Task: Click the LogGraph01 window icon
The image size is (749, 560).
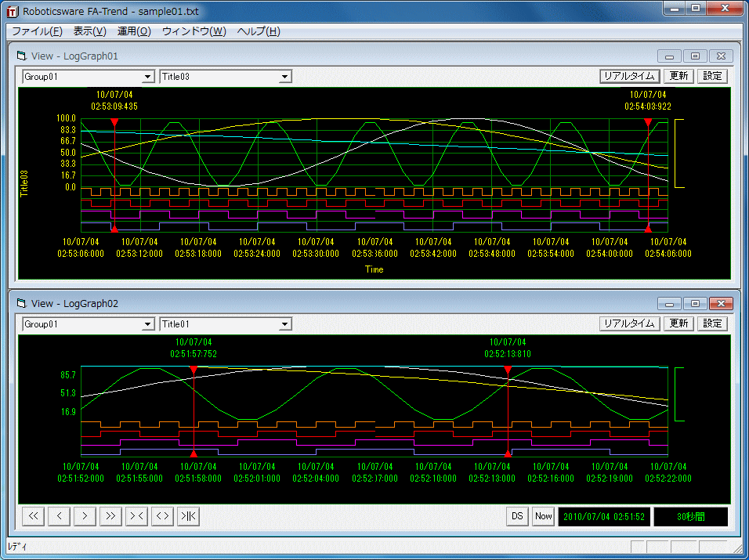Action: 21,56
